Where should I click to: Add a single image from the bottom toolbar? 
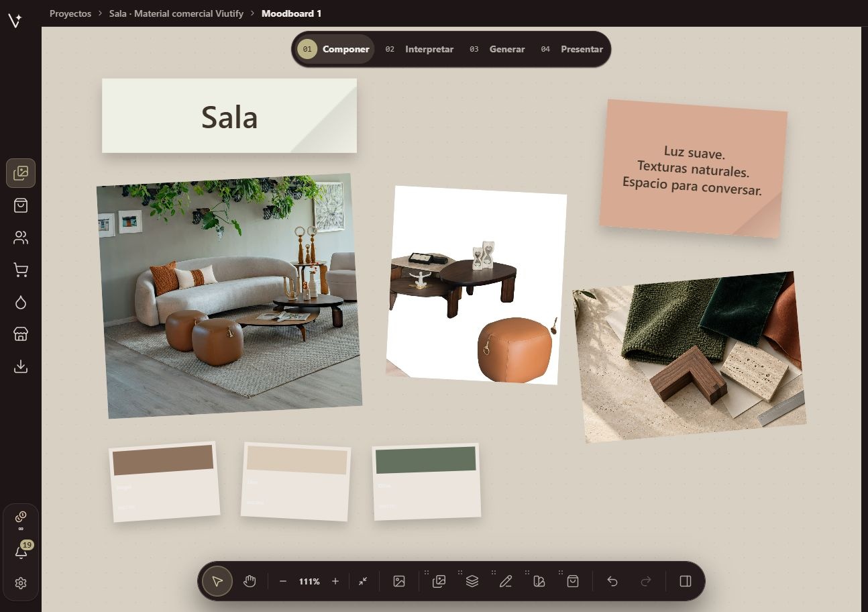(399, 581)
